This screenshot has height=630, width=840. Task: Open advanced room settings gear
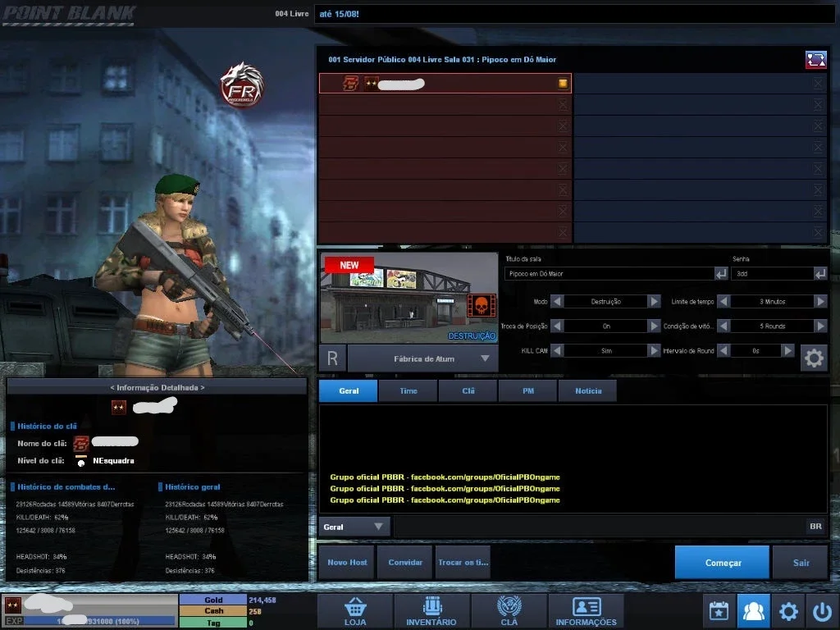coord(814,358)
